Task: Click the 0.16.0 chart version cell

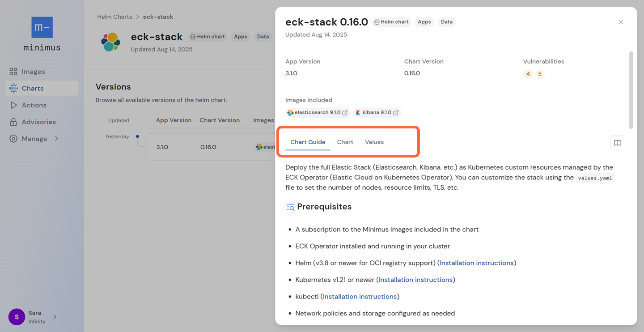Action: [208, 147]
